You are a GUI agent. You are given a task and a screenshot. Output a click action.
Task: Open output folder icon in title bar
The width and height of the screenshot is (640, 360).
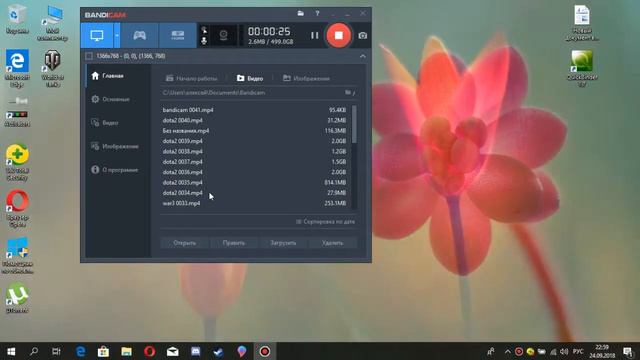tap(300, 13)
